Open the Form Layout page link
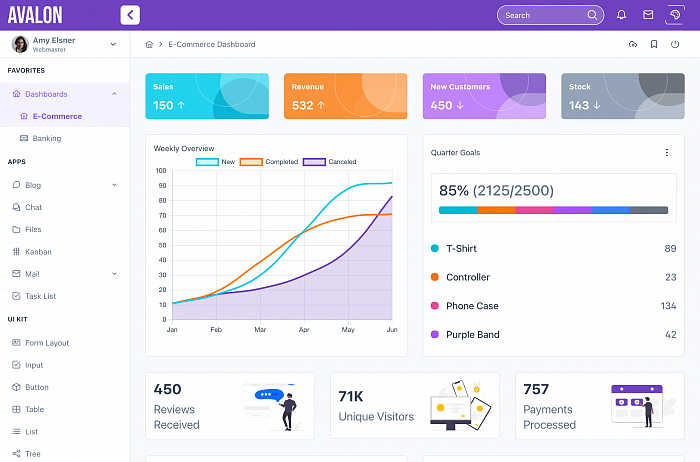 pos(65,343)
